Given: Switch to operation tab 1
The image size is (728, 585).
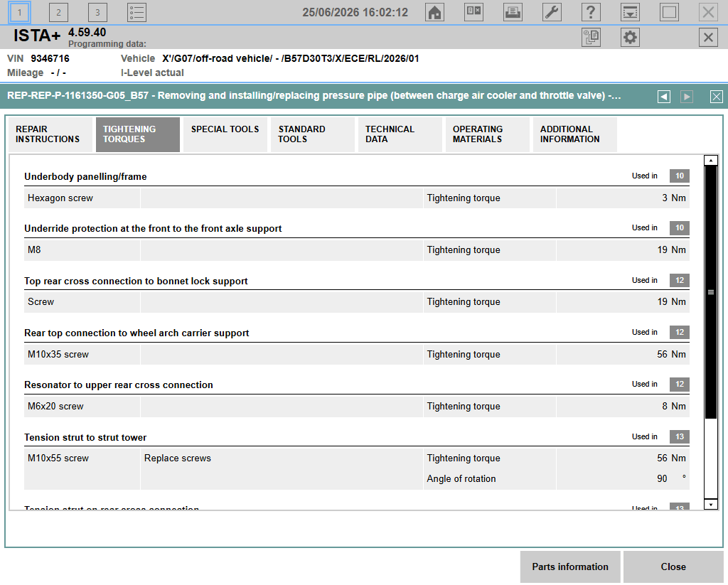Looking at the screenshot, I should 19,13.
